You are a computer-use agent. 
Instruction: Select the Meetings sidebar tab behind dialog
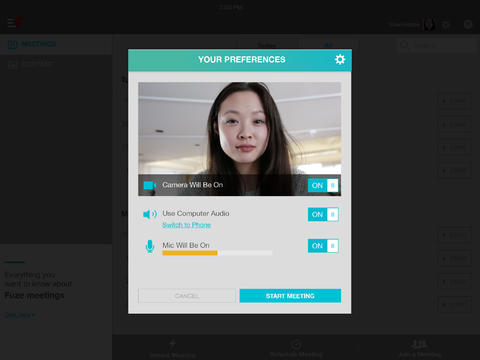(56, 44)
